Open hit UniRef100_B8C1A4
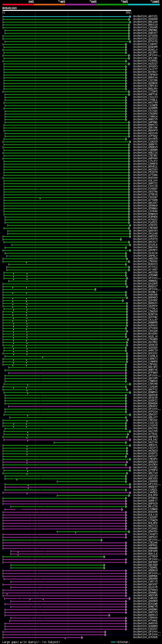This screenshot has height=644, width=162. [x=145, y=22]
